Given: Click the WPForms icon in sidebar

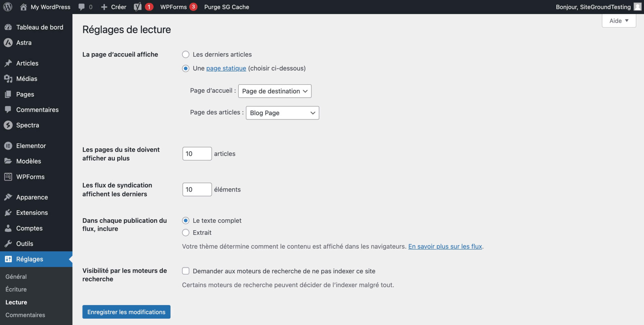Looking at the screenshot, I should coord(8,177).
